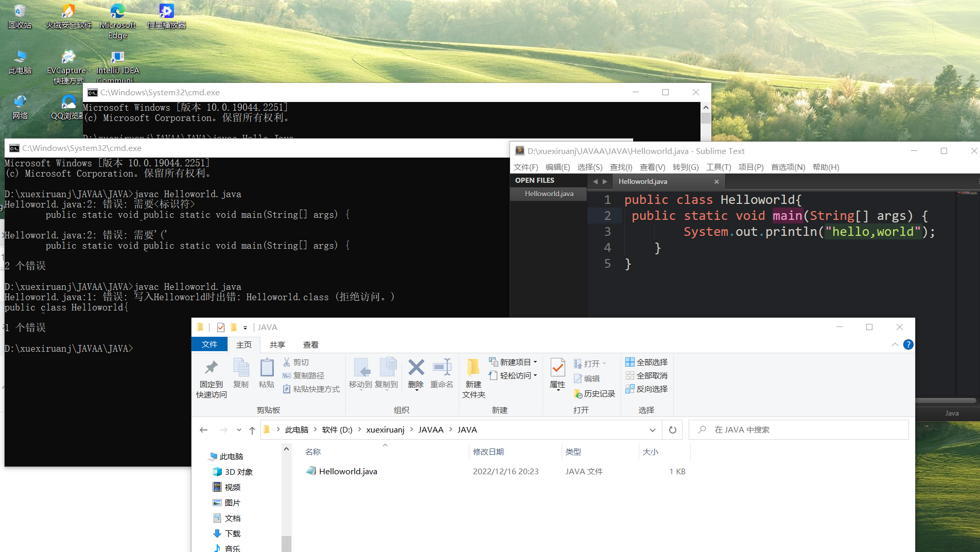Image resolution: width=980 pixels, height=552 pixels.
Task: Click Select all (全部选择)
Action: (x=646, y=363)
